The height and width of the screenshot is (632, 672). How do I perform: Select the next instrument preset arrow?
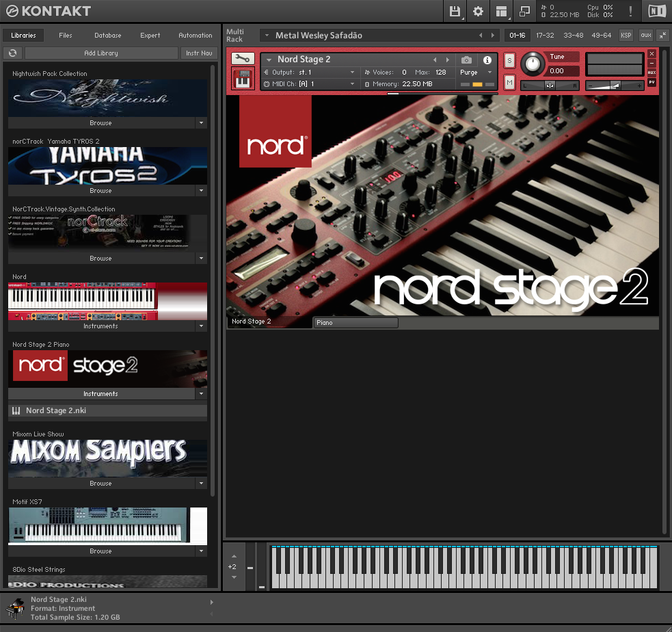pos(447,60)
